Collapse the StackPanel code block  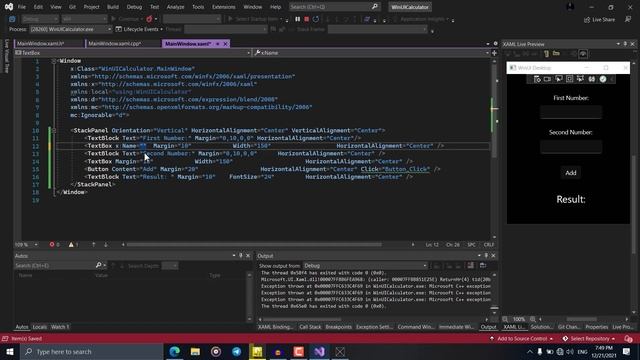53,131
